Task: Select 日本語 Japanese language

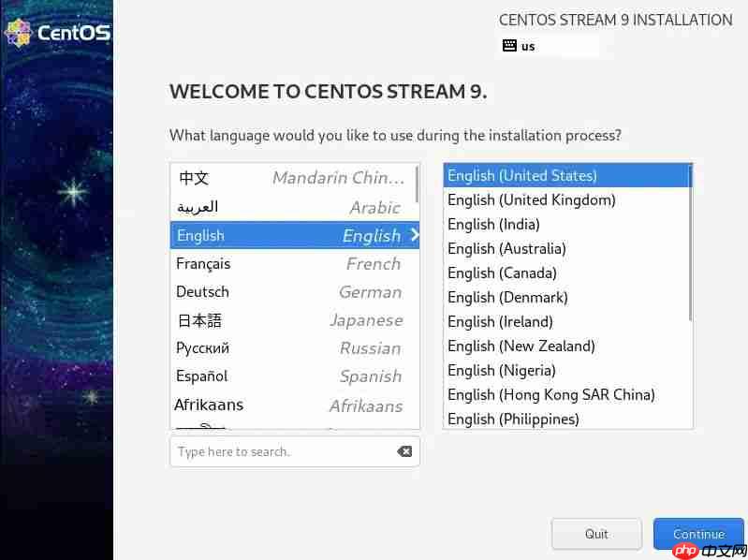Action: click(x=293, y=320)
